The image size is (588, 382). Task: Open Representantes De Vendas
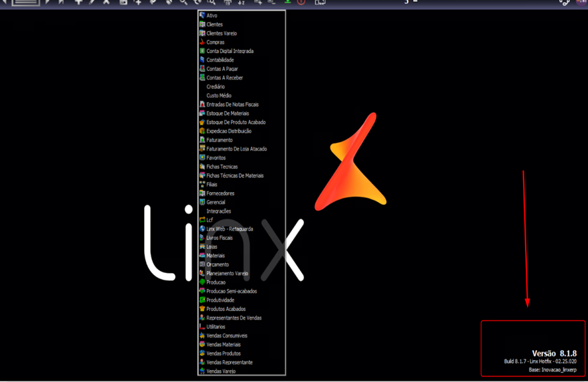tap(234, 318)
